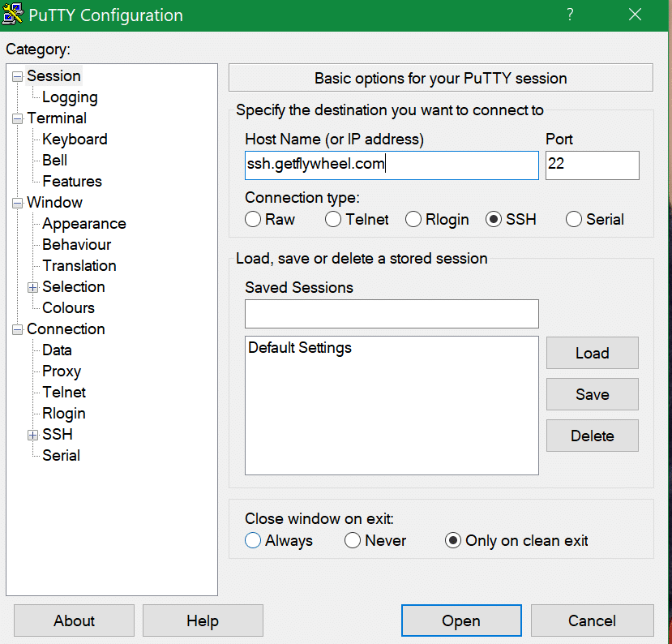Go to the Colours window settings
672x644 pixels.
(68, 308)
